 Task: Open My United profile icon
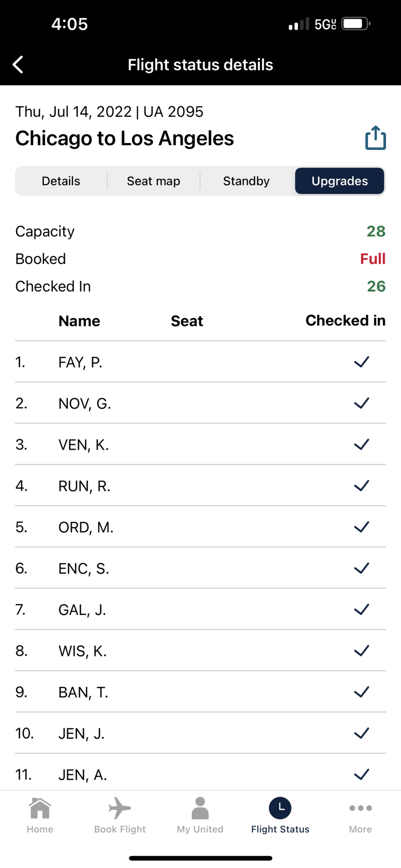[x=200, y=808]
